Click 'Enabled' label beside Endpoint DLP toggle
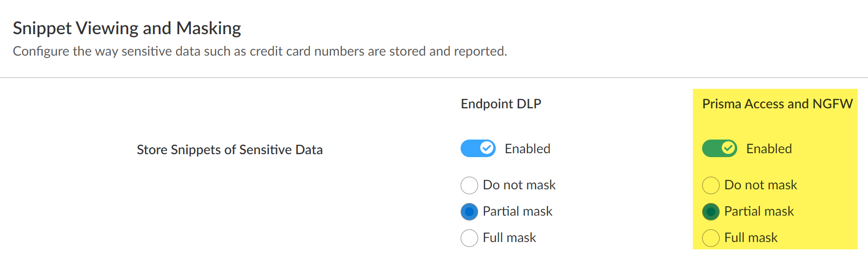This screenshot has width=868, height=263. [527, 149]
